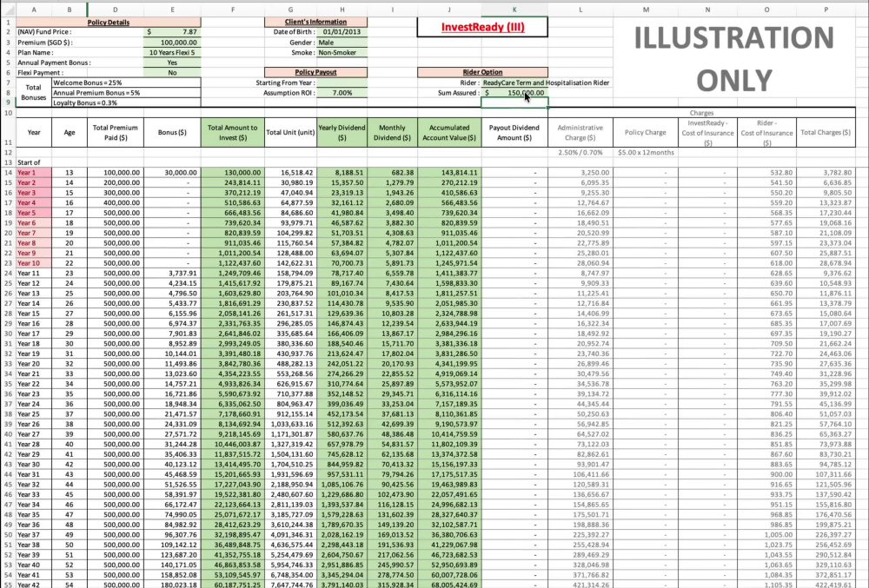Select the 'Administrative Charge ($)' header
Viewport: 869px width, 588px height.
click(x=580, y=132)
